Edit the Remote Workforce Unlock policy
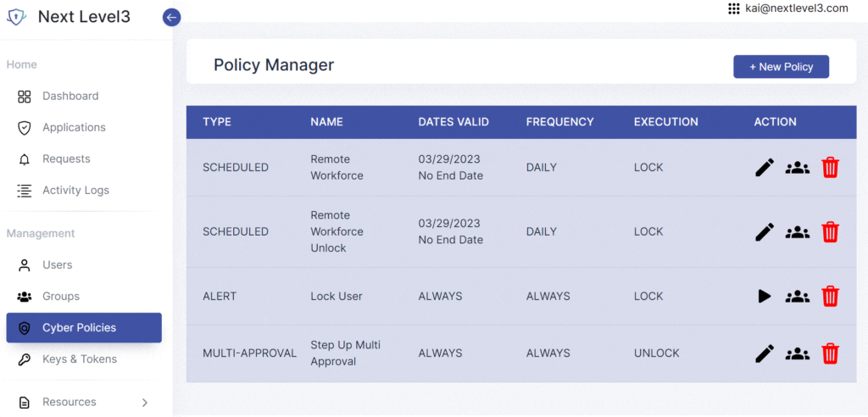 [x=765, y=231]
